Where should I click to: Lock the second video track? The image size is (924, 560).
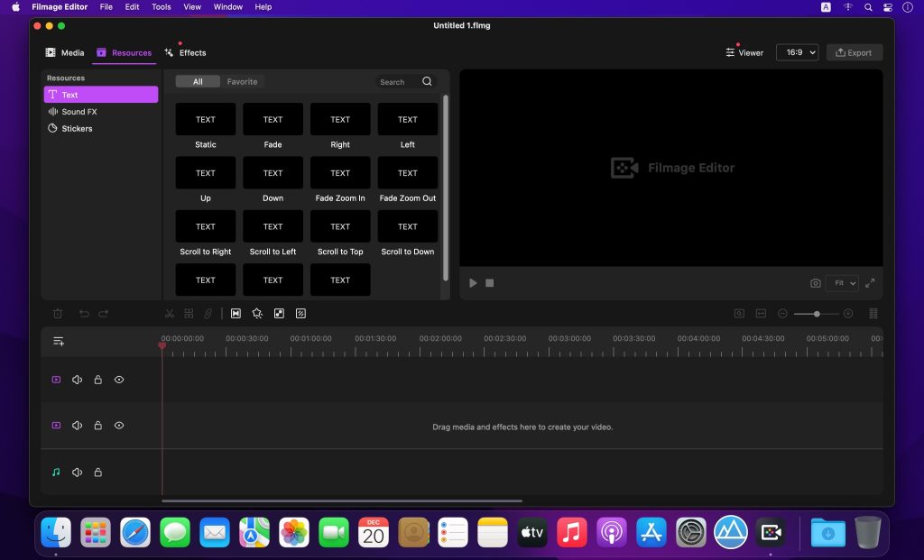pos(97,425)
